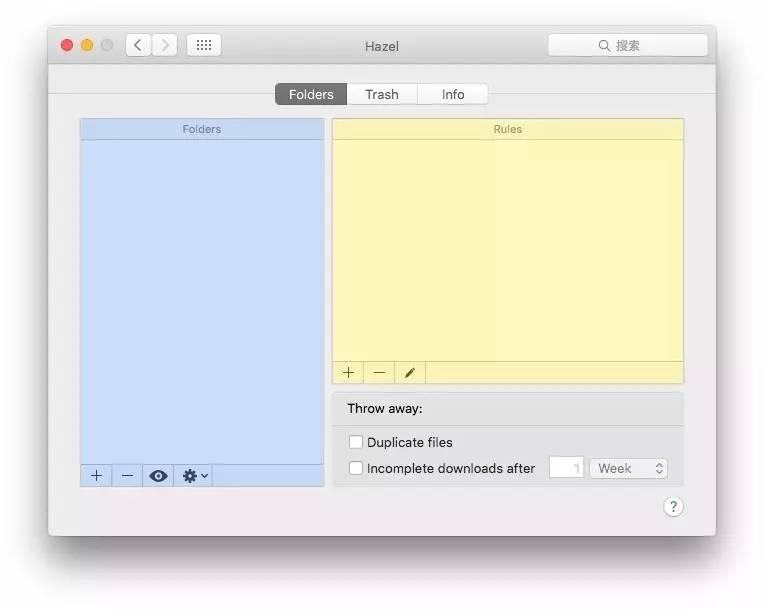Open the Week time unit dropdown
764x610 pixels.
tap(628, 468)
